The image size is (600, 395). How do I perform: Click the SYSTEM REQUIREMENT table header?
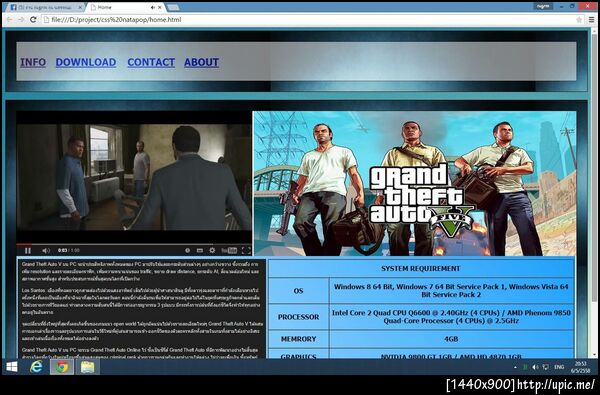[421, 269]
